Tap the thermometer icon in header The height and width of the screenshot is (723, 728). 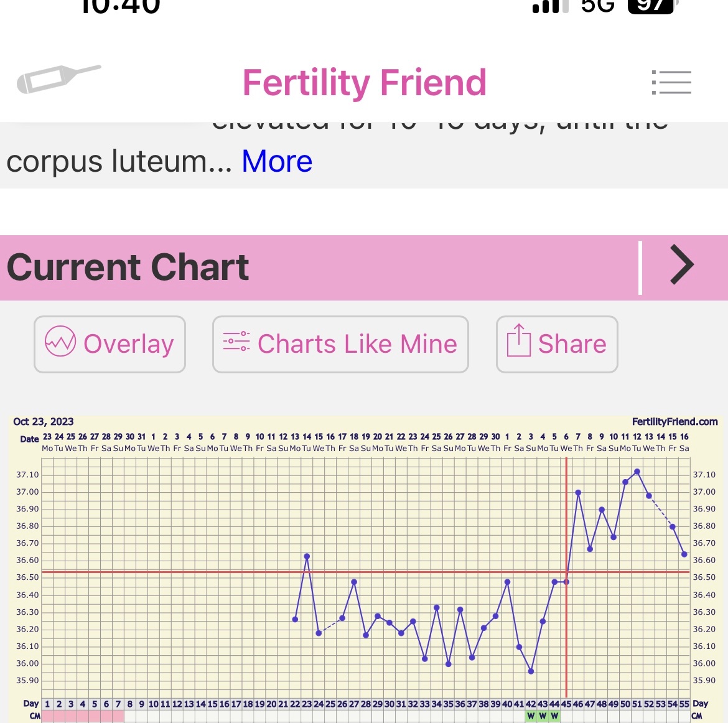coord(58,79)
